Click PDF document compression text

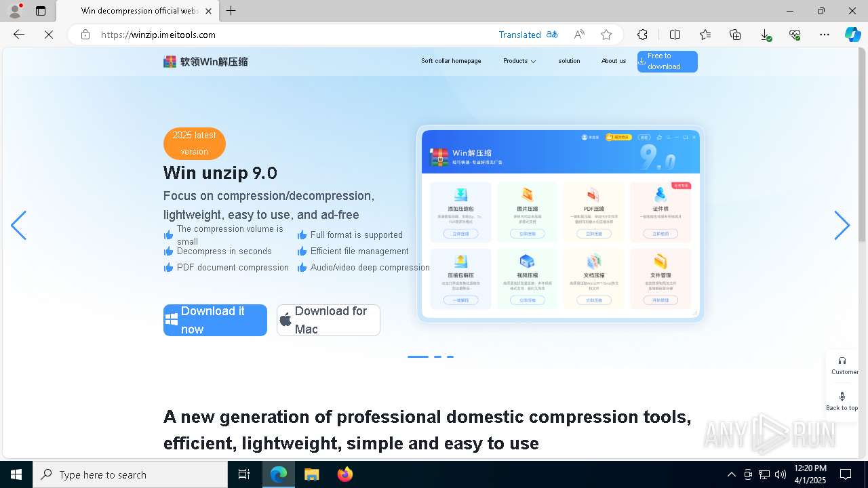click(233, 267)
